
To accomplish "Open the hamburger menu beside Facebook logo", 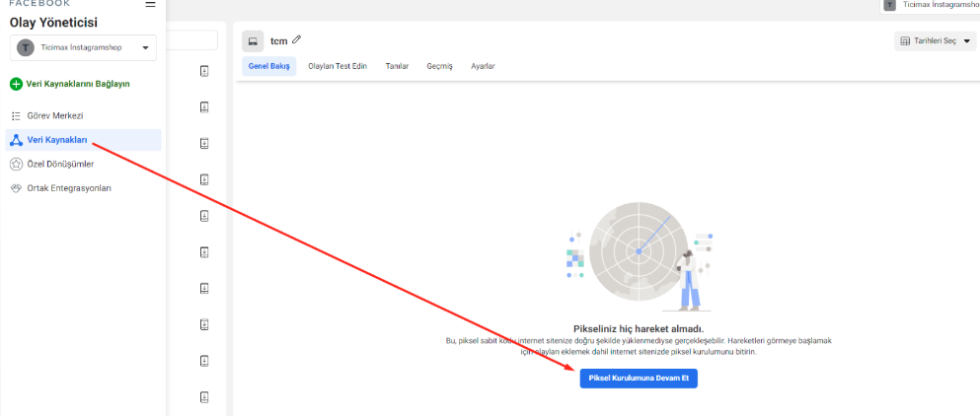I will pos(150,4).
